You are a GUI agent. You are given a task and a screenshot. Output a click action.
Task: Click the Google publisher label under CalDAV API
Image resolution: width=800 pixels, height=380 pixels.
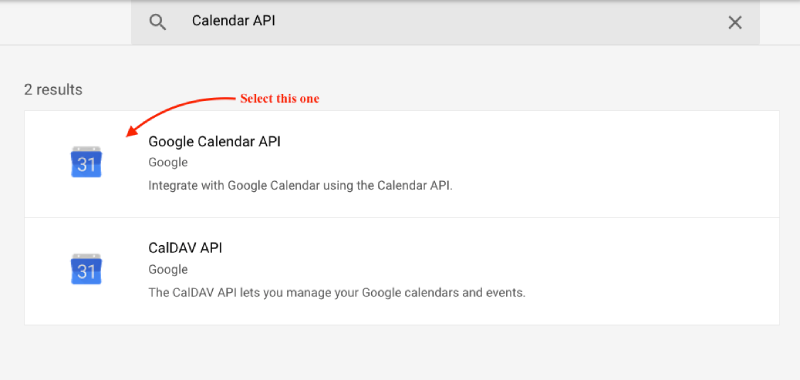click(168, 270)
